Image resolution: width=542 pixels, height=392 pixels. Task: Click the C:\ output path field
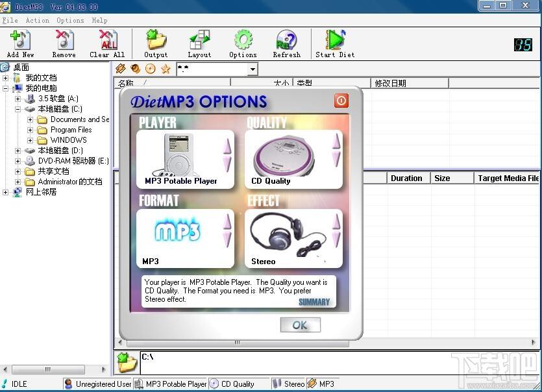click(x=339, y=362)
